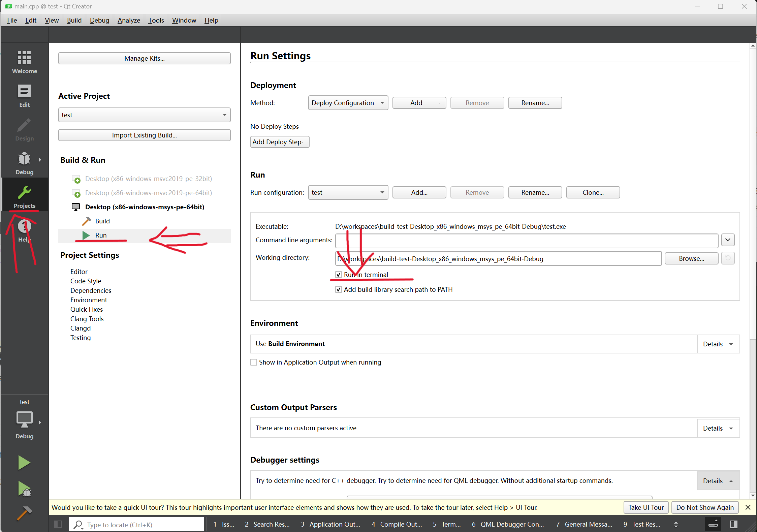This screenshot has height=532, width=757.
Task: Open the Design mode
Action: point(24,129)
